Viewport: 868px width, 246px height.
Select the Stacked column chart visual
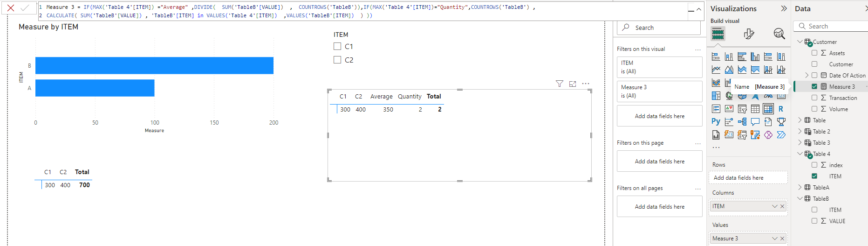pyautogui.click(x=729, y=56)
